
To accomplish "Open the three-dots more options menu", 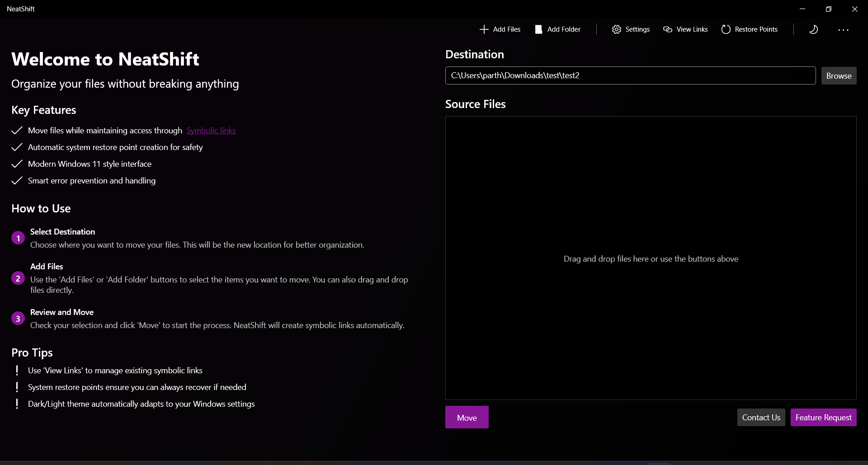I will coord(843,30).
